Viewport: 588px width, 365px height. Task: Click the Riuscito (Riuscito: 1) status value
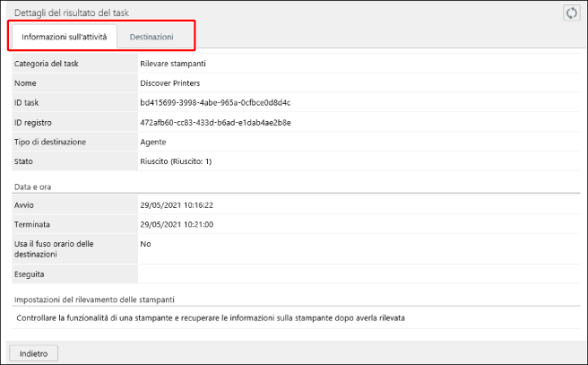pyautogui.click(x=176, y=161)
